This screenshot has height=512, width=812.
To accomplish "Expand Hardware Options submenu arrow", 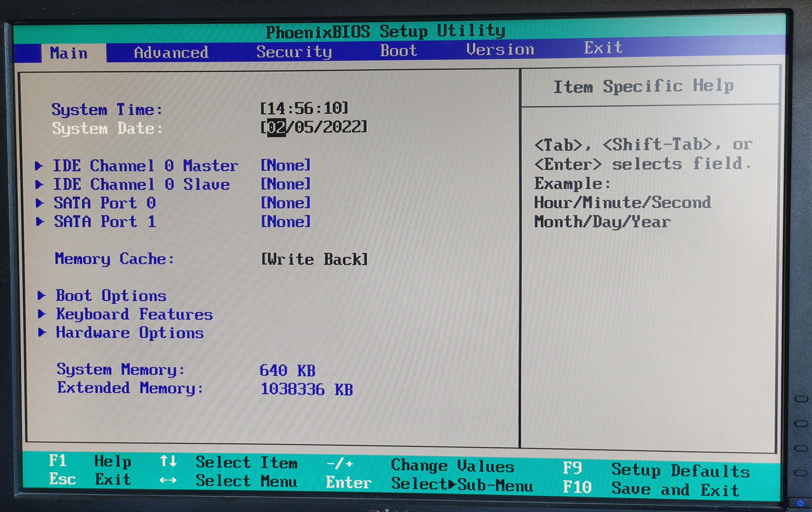I will click(42, 333).
